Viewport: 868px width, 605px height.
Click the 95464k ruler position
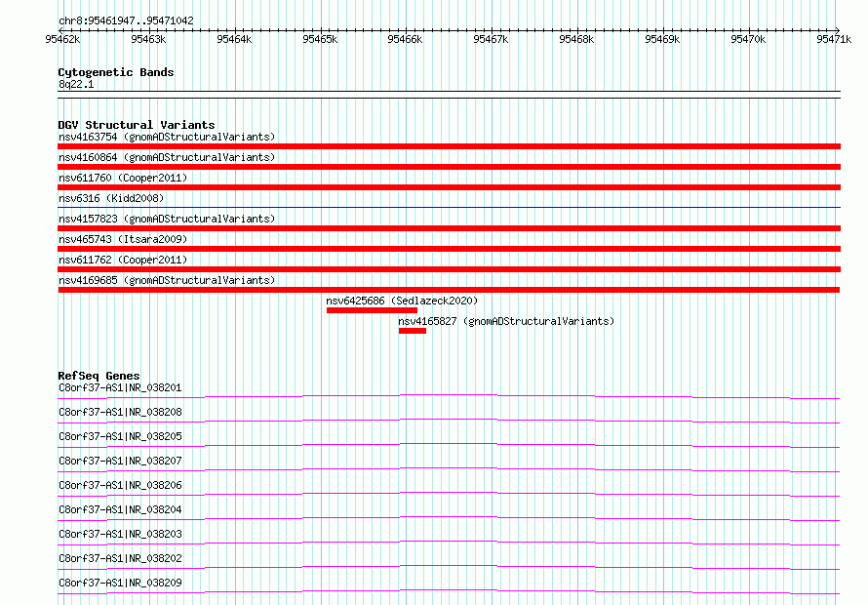[x=234, y=39]
